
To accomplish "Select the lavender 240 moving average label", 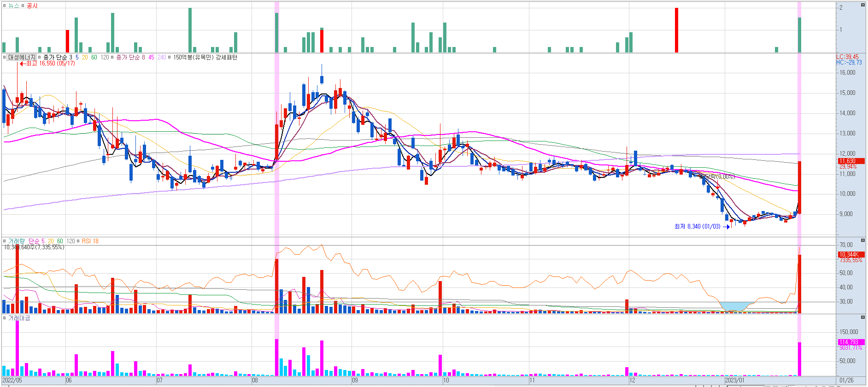I will point(162,57).
